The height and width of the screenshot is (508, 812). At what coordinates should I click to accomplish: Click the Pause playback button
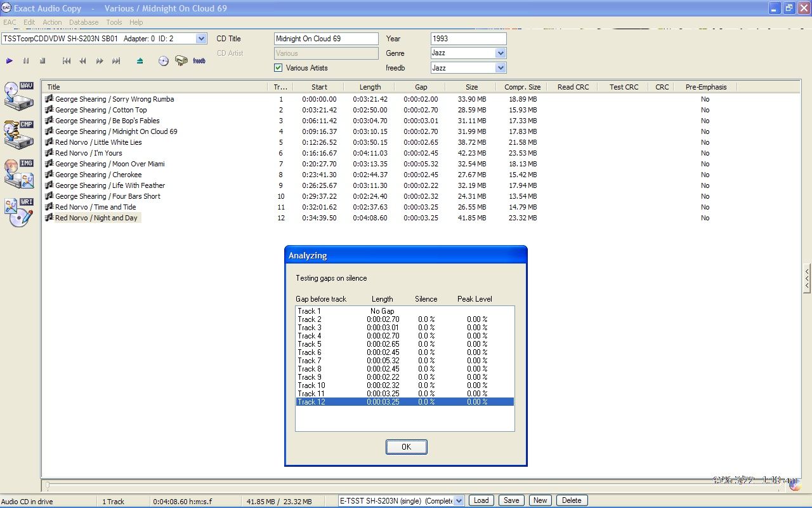[26, 61]
